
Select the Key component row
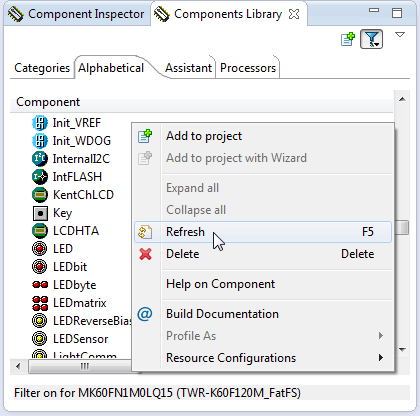[x=62, y=213]
